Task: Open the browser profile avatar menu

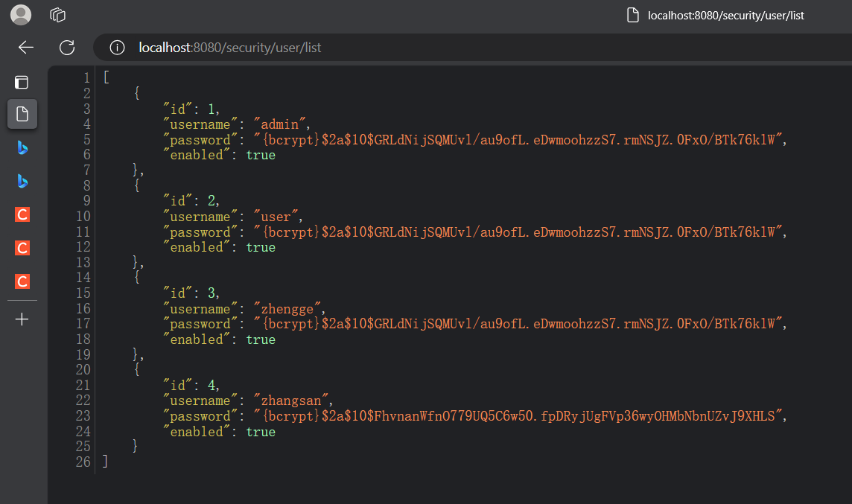Action: [x=21, y=15]
